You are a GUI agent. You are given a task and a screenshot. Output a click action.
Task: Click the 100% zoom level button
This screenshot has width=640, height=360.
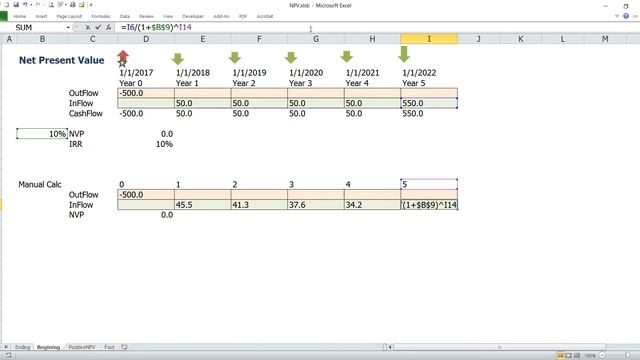pos(590,356)
